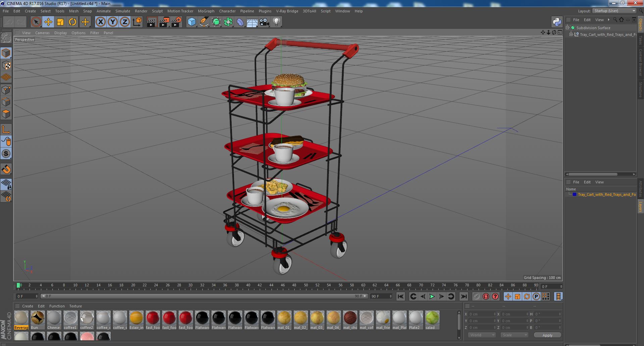Open material manager Create menu
This screenshot has height=346, width=644.
(28, 306)
